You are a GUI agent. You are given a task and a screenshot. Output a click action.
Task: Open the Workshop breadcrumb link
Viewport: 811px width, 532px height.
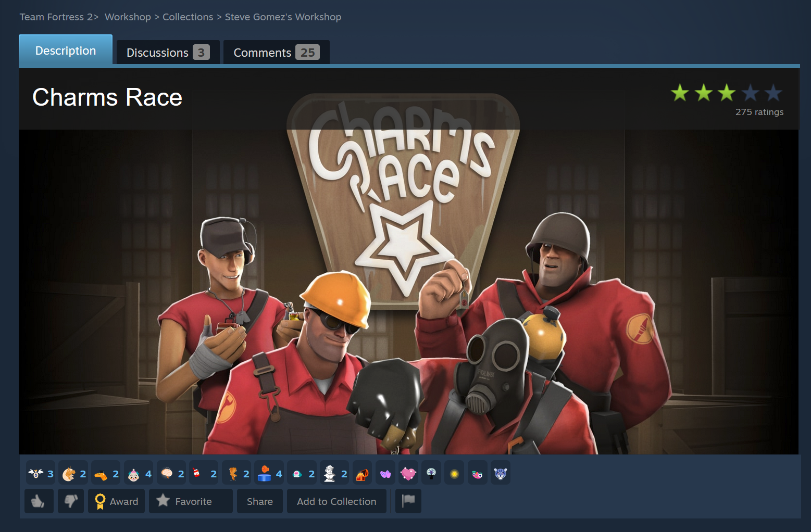click(128, 17)
